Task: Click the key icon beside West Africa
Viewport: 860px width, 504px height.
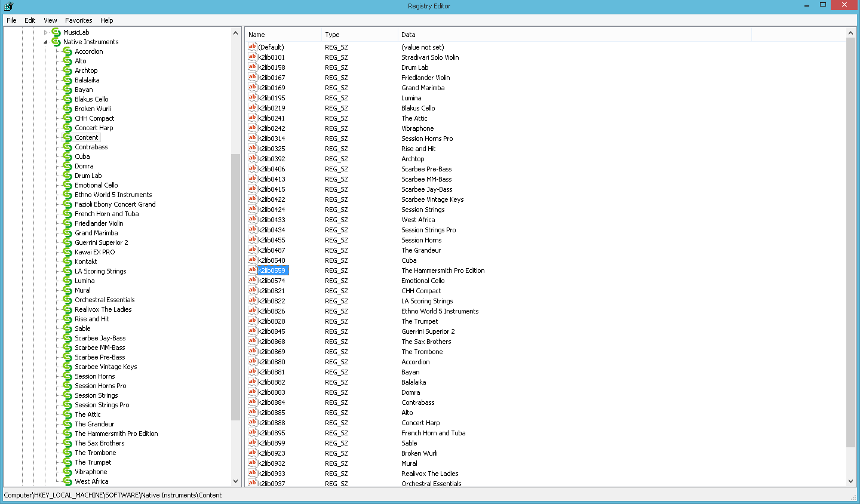Action: 67,481
